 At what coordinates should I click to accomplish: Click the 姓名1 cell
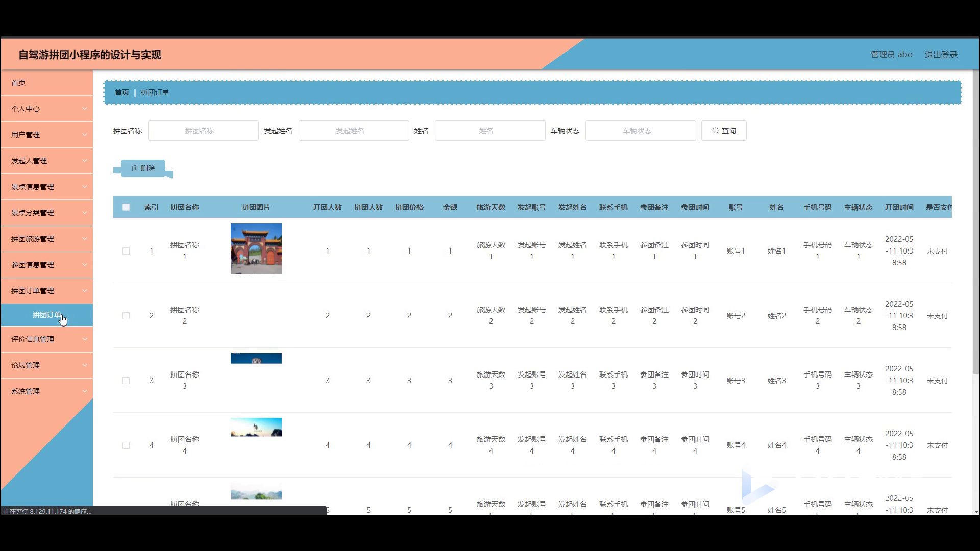pos(777,251)
